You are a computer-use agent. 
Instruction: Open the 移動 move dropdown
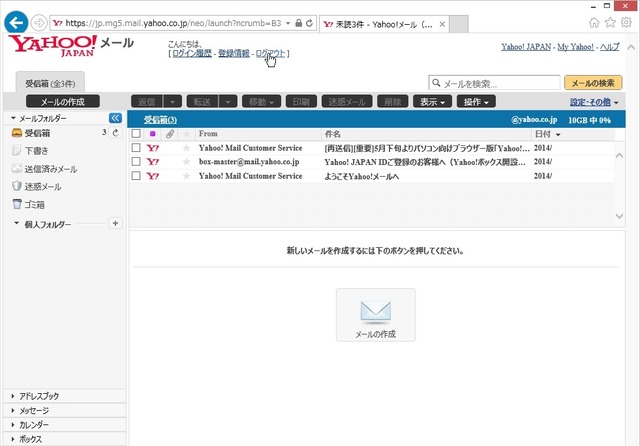[261, 102]
